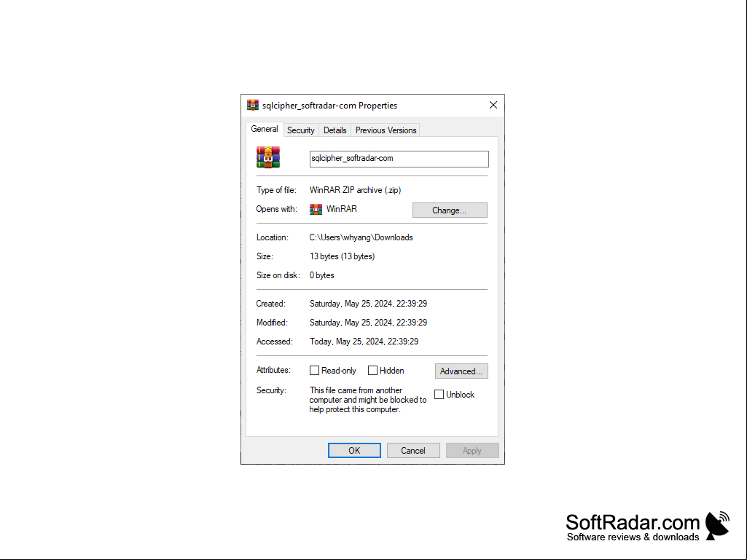The image size is (747, 560).
Task: Click the security message about file from another computer
Action: (x=368, y=400)
